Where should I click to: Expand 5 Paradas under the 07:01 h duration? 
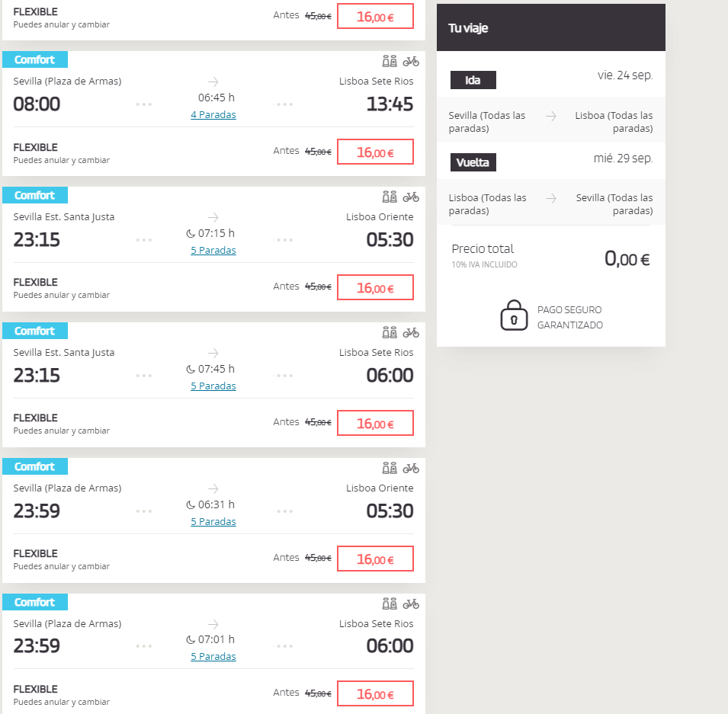click(213, 657)
